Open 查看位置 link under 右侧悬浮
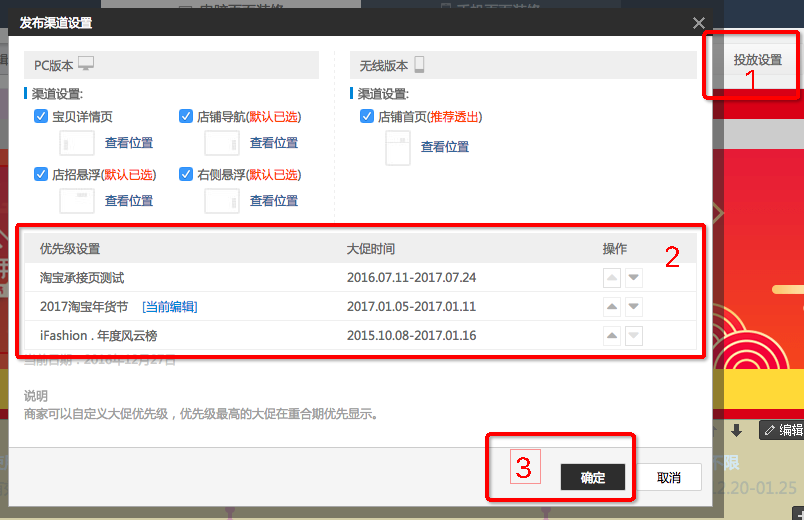Image resolution: width=804 pixels, height=520 pixels. coord(274,201)
